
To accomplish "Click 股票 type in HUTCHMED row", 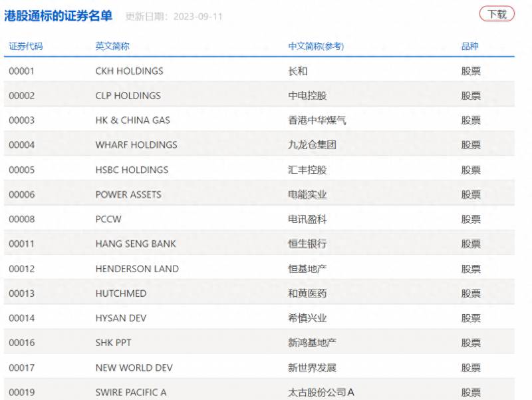I will point(471,294).
